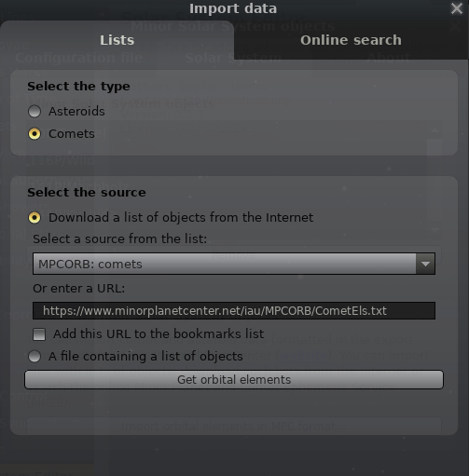The width and height of the screenshot is (469, 476).
Task: Enable Add this URL to the bookmarks list
Action: click(39, 334)
